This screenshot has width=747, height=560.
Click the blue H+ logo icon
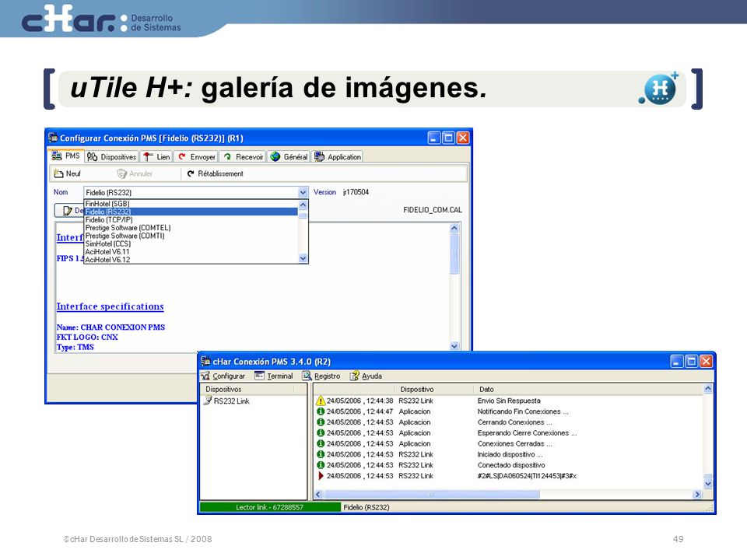661,88
